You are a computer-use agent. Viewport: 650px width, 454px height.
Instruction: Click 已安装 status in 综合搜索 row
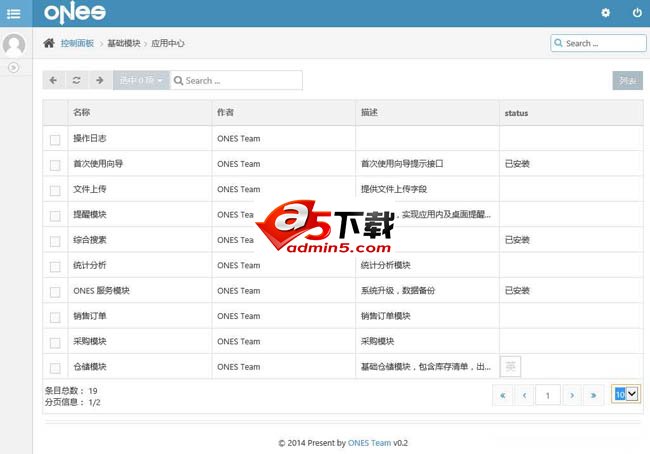(x=517, y=240)
